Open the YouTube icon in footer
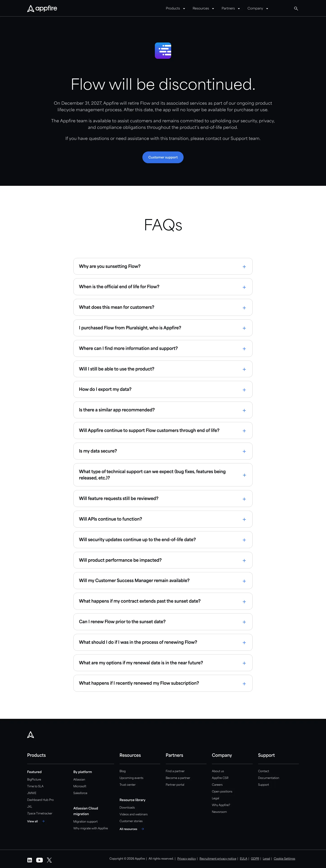This screenshot has width=326, height=868. pyautogui.click(x=39, y=860)
